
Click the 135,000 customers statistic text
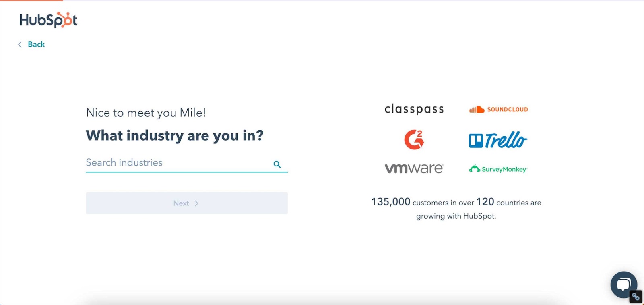pyautogui.click(x=456, y=202)
